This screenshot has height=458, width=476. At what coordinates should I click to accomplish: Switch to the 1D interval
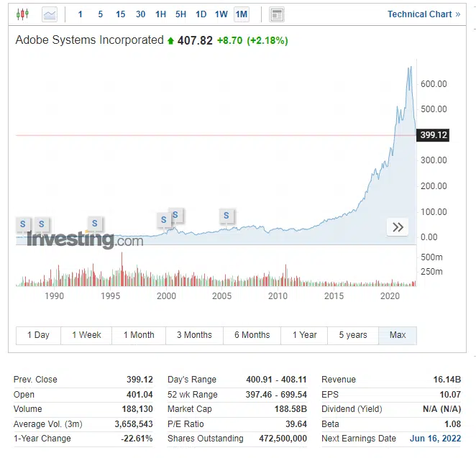pyautogui.click(x=201, y=14)
